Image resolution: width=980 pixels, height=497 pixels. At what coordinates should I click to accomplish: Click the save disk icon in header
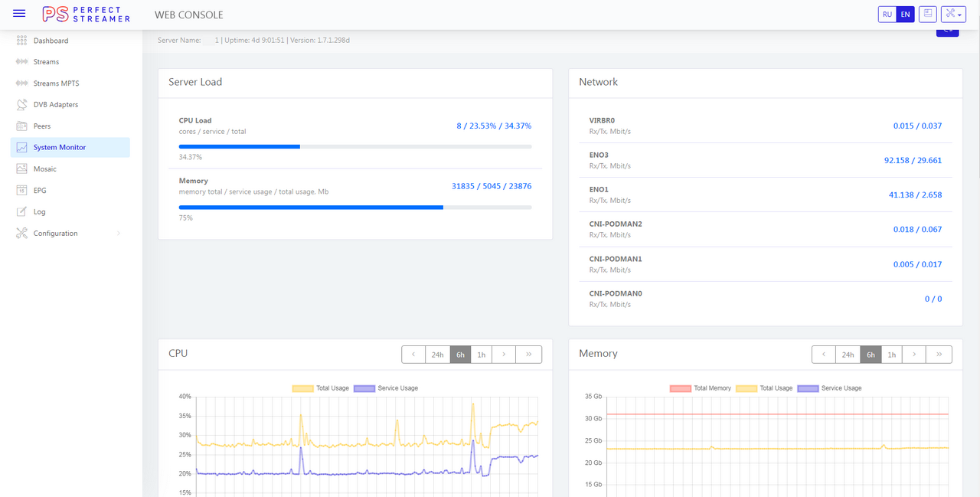pyautogui.click(x=927, y=14)
